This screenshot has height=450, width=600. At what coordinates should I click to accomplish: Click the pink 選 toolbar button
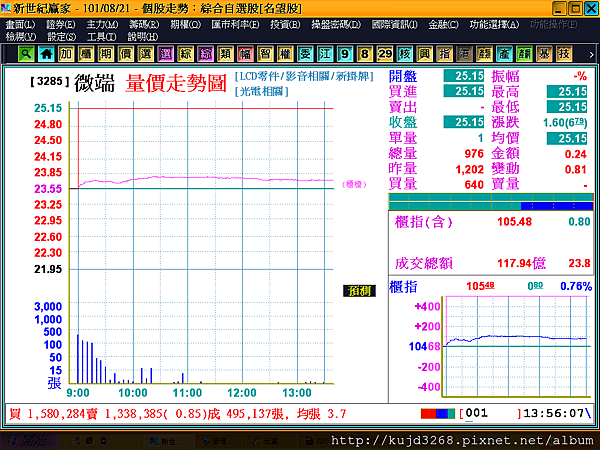click(165, 54)
